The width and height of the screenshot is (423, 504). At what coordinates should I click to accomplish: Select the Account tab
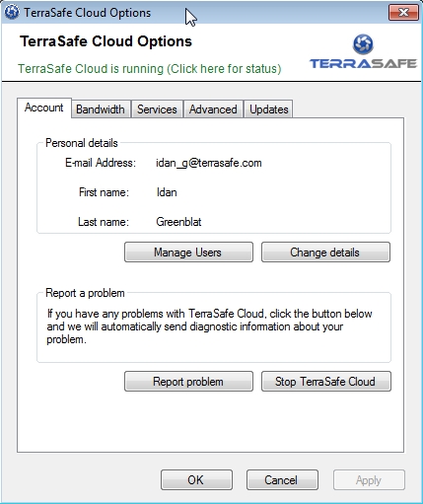(44, 108)
